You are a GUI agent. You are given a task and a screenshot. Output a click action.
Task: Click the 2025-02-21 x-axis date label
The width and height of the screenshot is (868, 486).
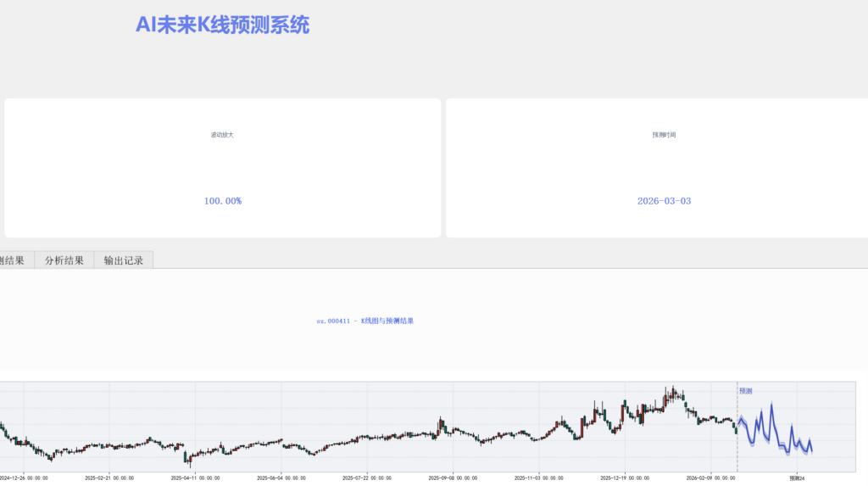pos(108,478)
